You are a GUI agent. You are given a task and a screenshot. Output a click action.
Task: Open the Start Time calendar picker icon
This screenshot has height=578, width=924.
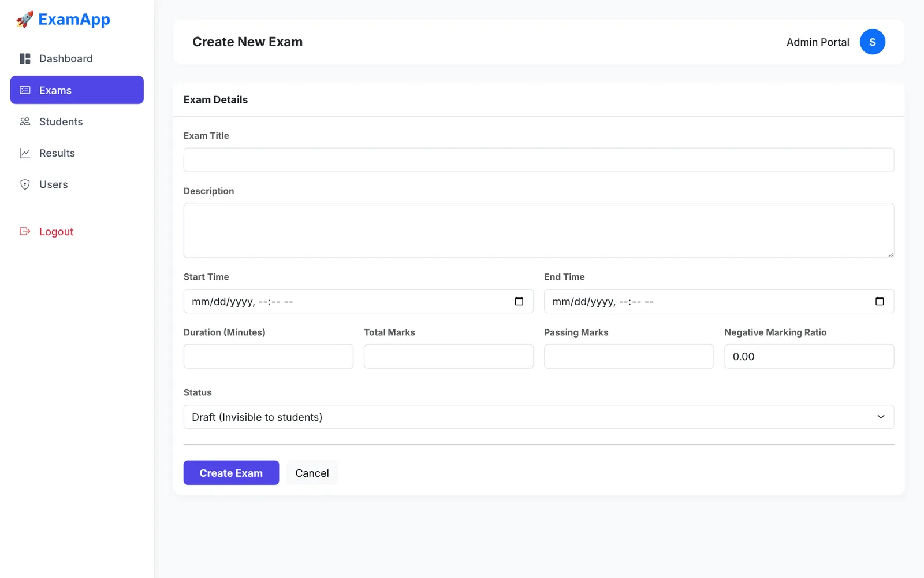pos(519,301)
